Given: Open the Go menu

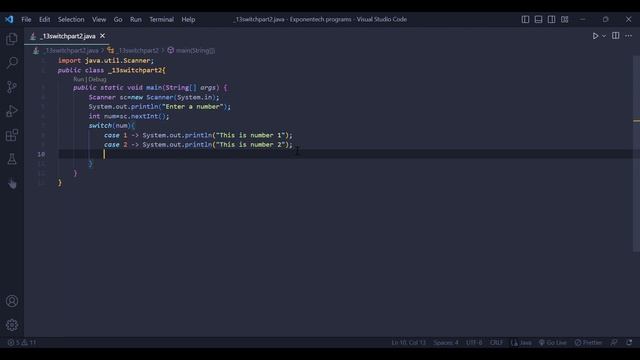Looking at the screenshot, I should point(118,19).
